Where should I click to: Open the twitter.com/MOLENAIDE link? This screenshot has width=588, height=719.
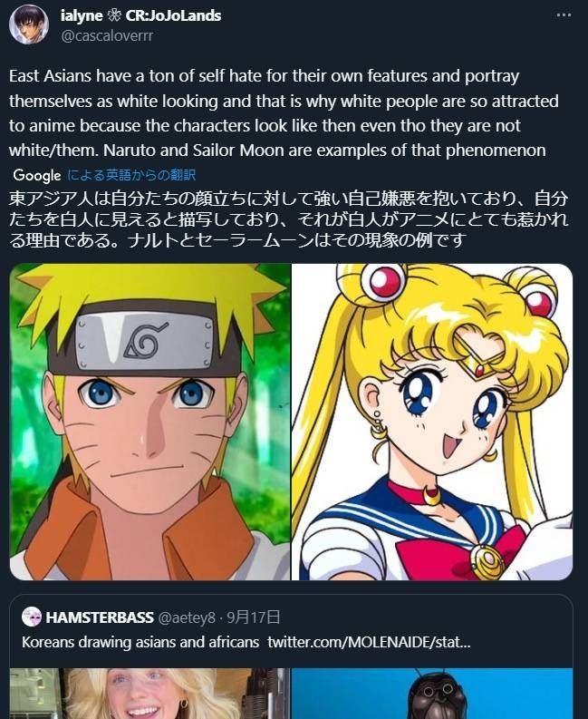coord(369,642)
